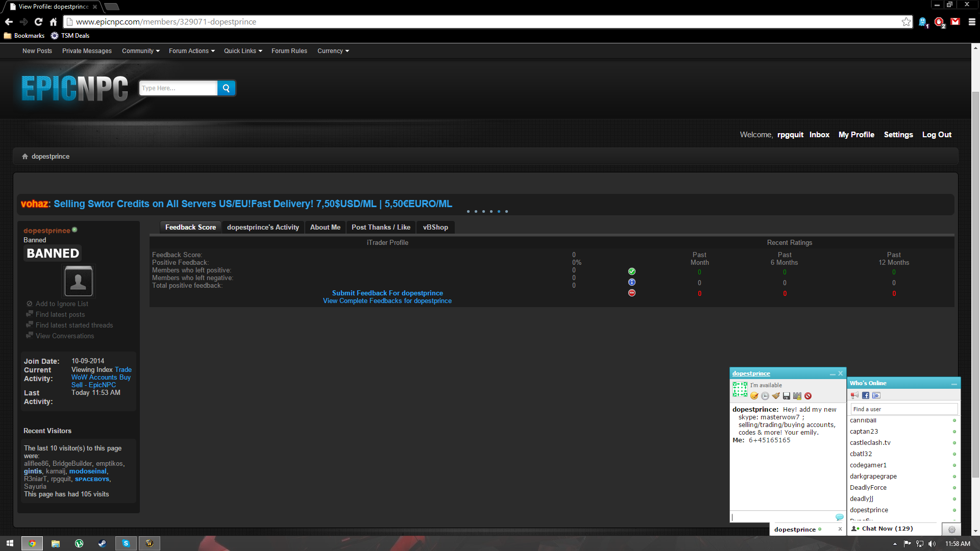
Task: Click Find latest posts
Action: tap(60, 315)
